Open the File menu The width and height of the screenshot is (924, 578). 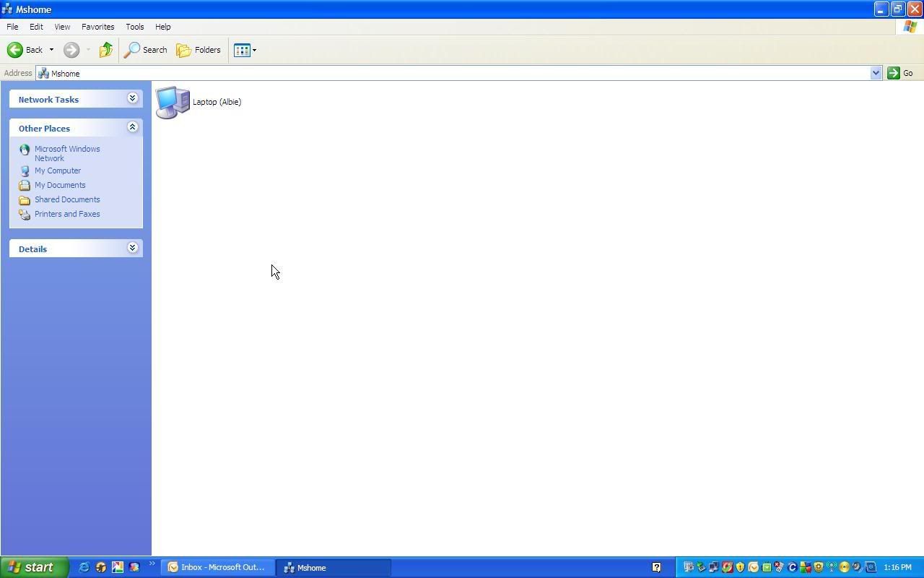12,27
